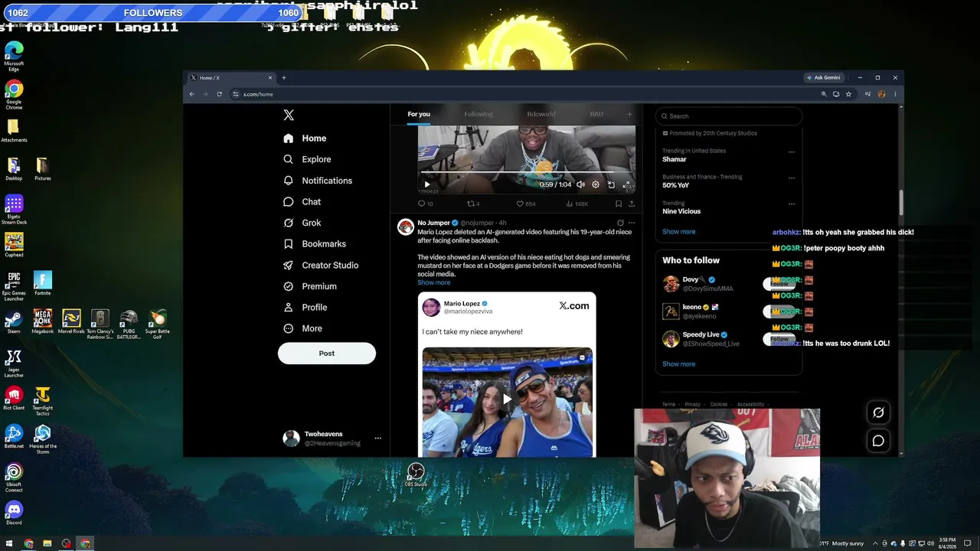
Task: Share the video post
Action: pos(632,204)
